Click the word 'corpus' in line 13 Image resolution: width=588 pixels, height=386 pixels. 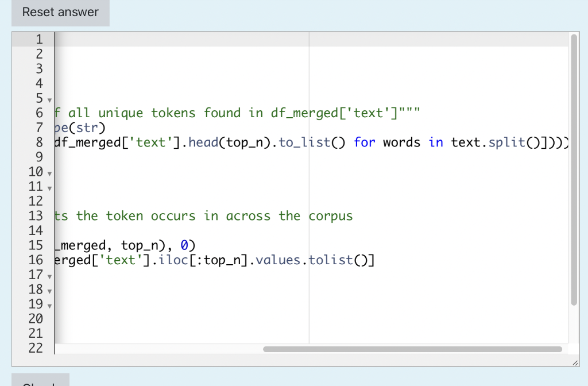tap(331, 217)
